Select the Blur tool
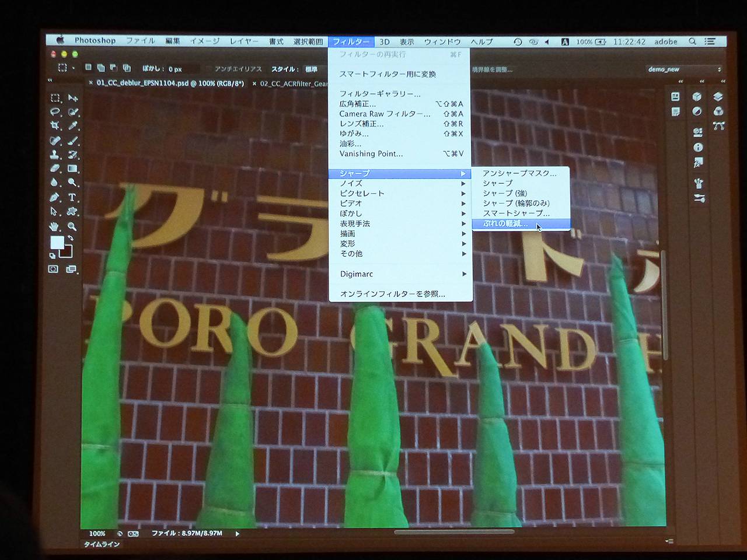 pos(55,183)
